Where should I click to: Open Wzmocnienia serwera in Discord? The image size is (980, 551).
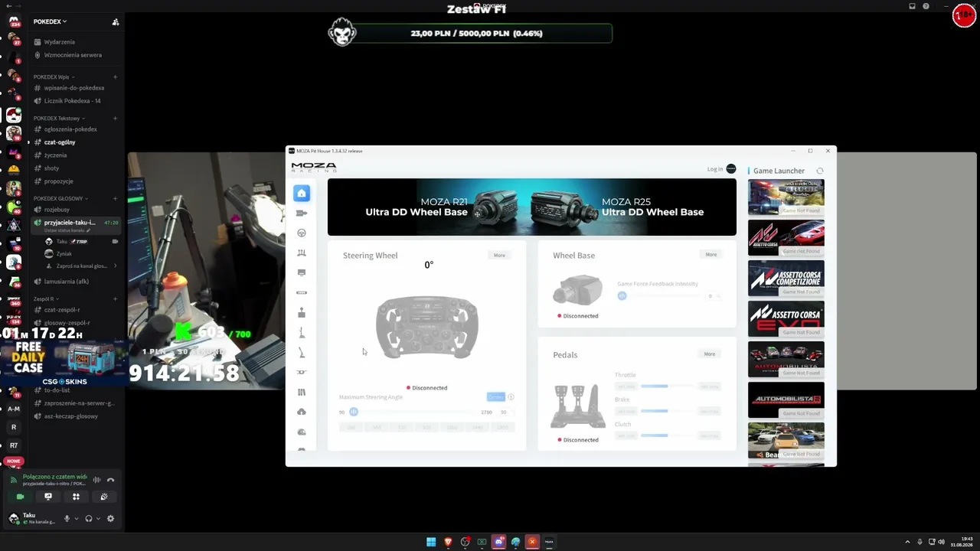(x=74, y=55)
